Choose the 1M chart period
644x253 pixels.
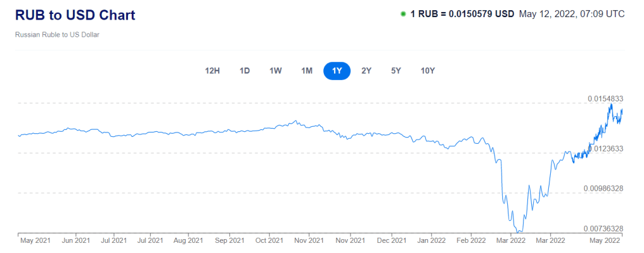click(x=307, y=71)
